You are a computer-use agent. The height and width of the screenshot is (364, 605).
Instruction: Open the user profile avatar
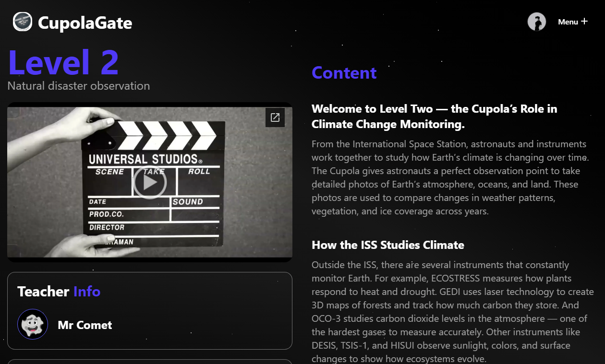(x=537, y=22)
